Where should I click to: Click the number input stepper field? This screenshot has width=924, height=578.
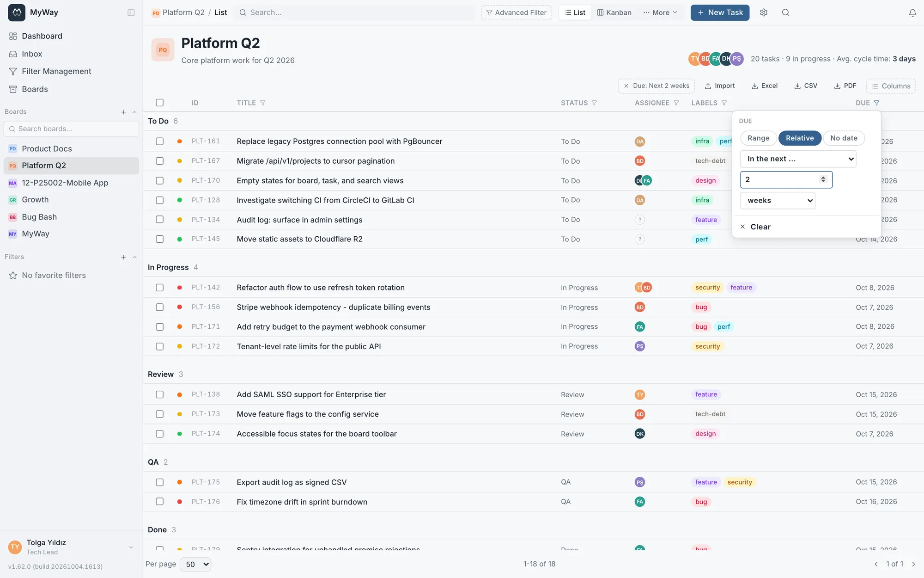click(786, 180)
